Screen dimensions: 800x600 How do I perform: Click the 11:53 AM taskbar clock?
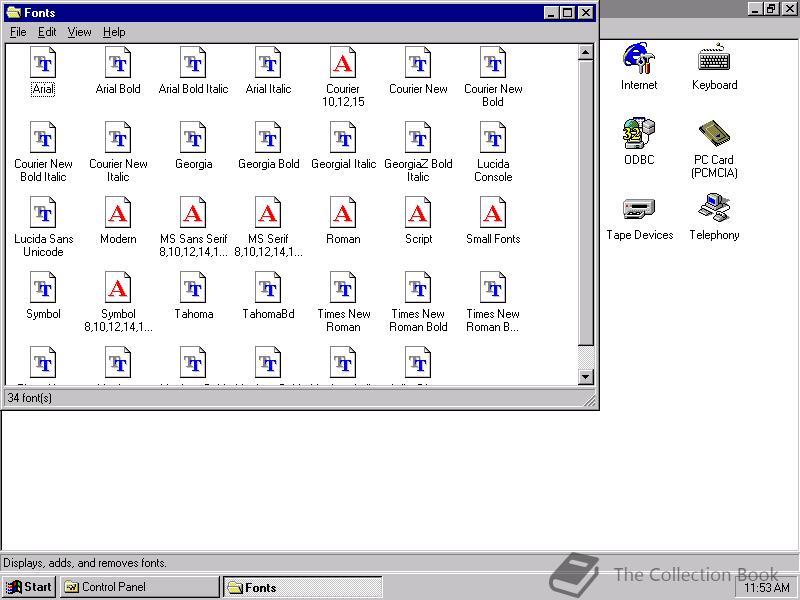click(x=767, y=588)
